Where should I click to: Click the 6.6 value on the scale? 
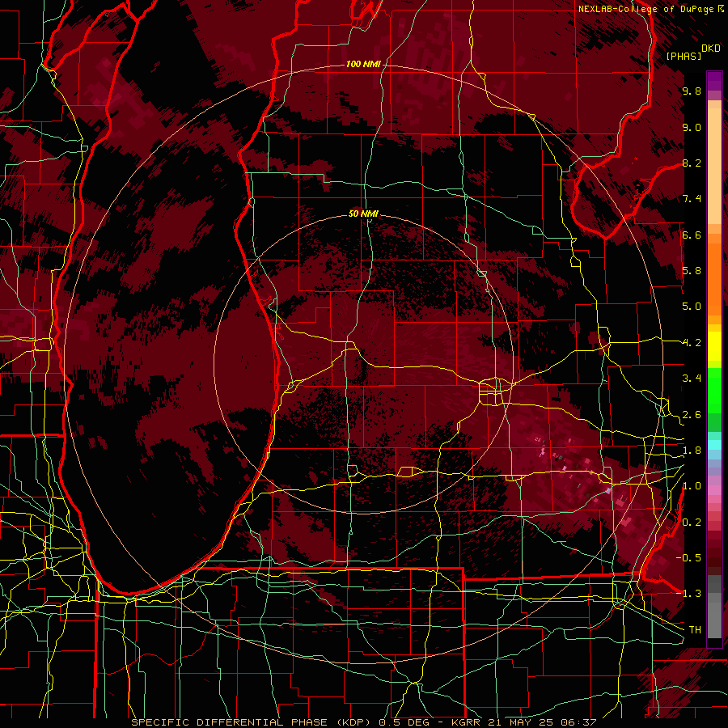692,235
